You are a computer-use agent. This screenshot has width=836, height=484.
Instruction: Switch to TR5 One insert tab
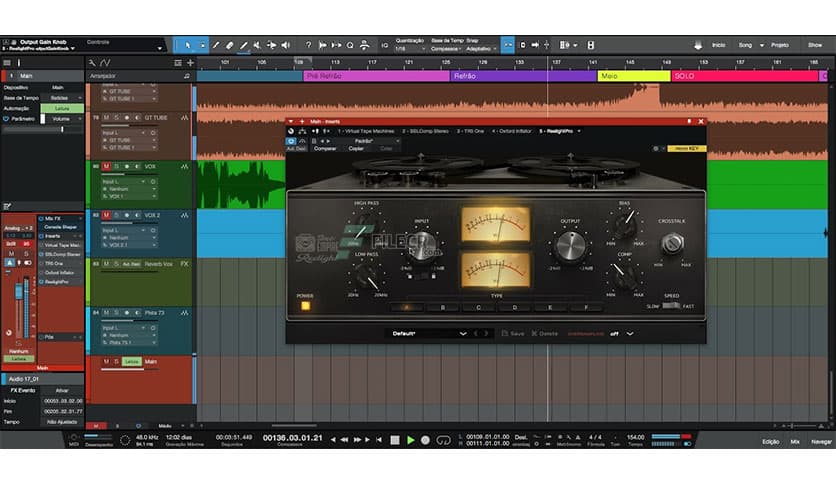click(x=470, y=131)
